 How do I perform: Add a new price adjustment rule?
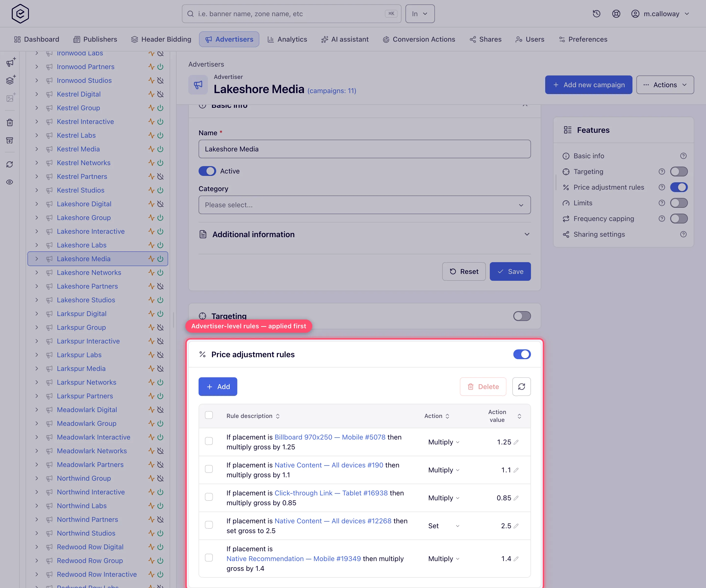(217, 387)
